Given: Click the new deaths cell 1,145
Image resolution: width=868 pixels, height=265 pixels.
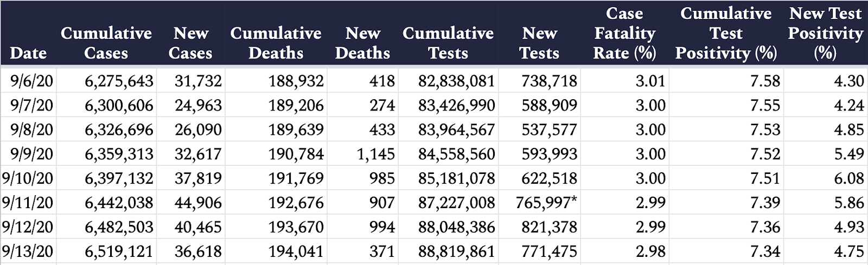Looking at the screenshot, I should point(376,154).
